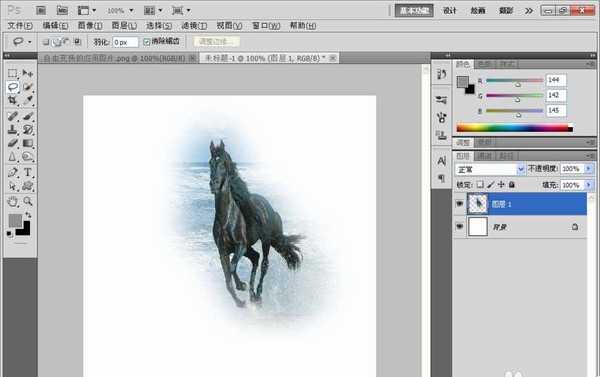Select the Rectangular Marquee tool
The width and height of the screenshot is (600, 377).
click(x=13, y=73)
